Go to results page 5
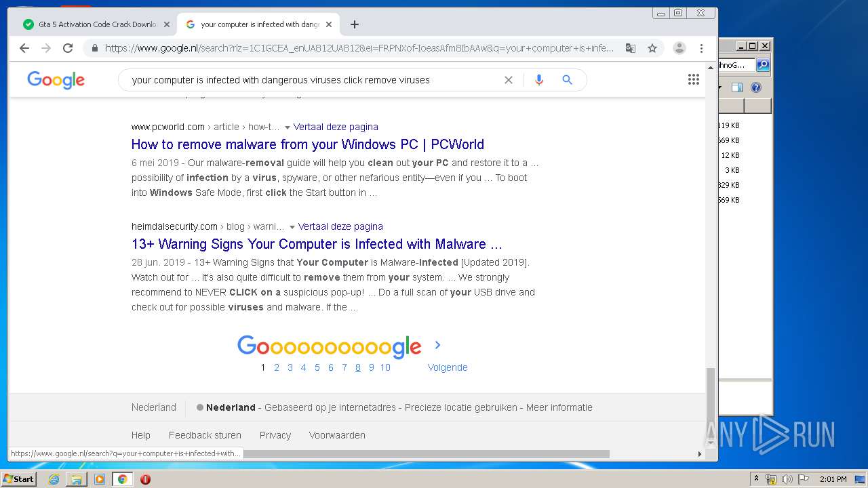Screen dimensions: 868x488 tap(317, 367)
